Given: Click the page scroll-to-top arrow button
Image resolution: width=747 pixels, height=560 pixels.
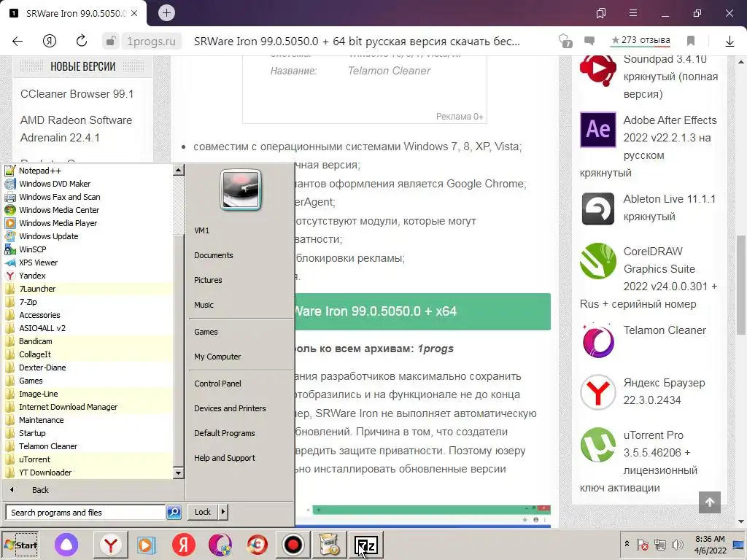Looking at the screenshot, I should 710,502.
